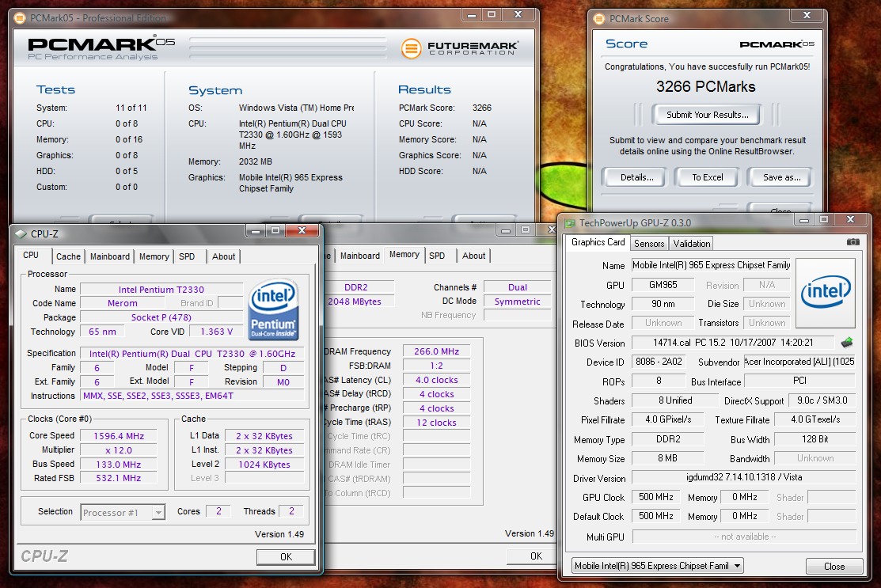
Task: Maximize the GPU-Z window
Action: (x=824, y=220)
